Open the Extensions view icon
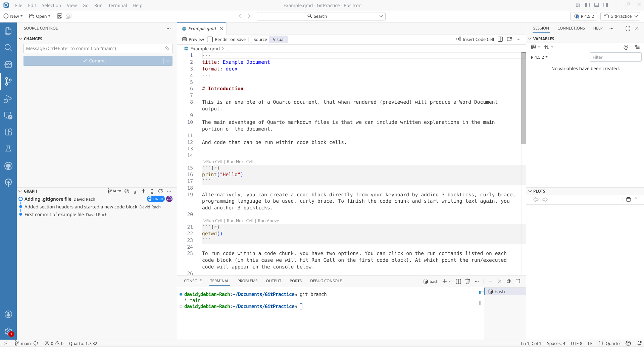Viewport: 644px width, 347px height. pos(8,132)
